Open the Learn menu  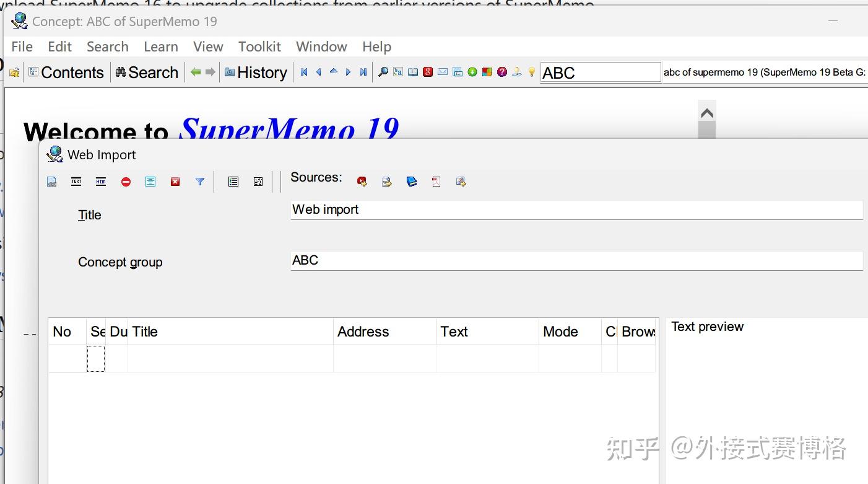click(160, 46)
